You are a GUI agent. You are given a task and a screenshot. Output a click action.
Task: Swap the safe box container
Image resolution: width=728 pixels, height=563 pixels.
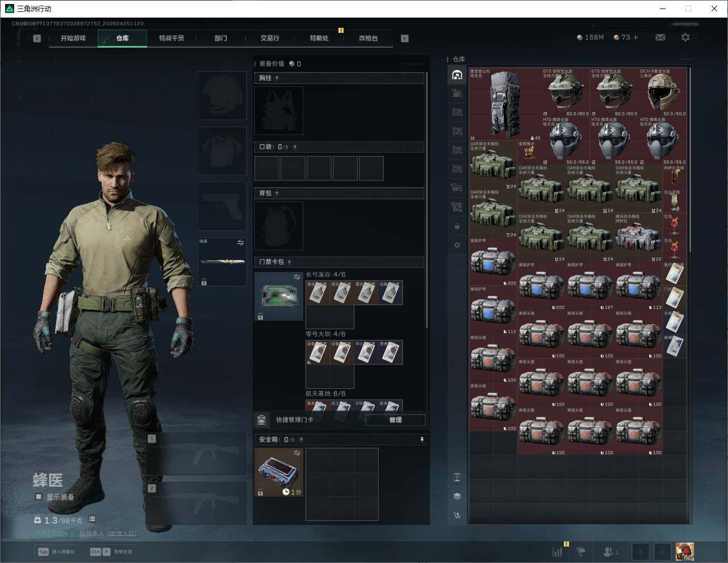[x=296, y=453]
